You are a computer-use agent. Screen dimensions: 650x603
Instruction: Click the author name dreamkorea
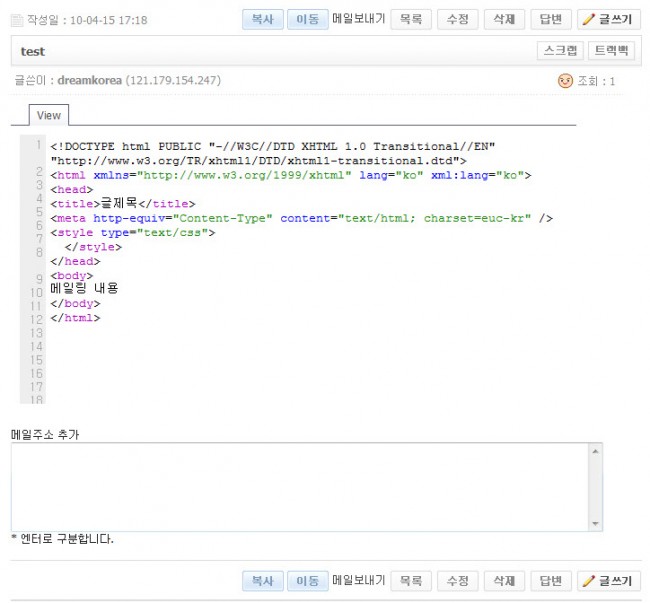90,80
